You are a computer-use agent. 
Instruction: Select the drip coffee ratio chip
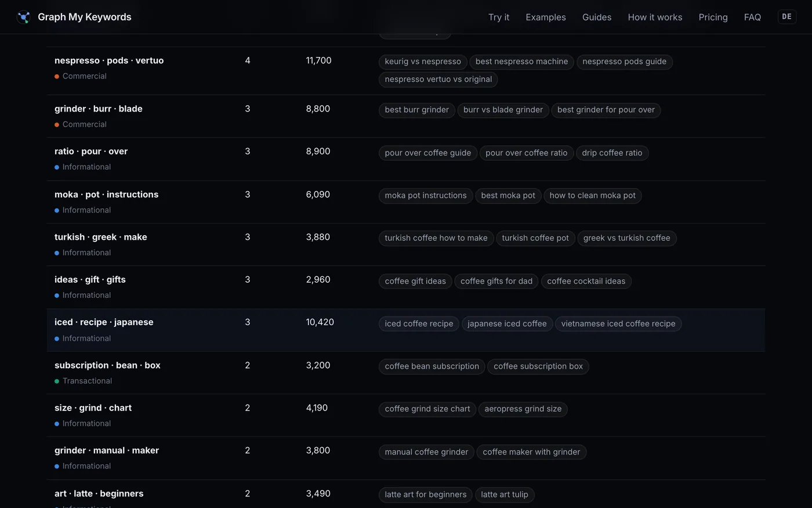click(x=612, y=153)
